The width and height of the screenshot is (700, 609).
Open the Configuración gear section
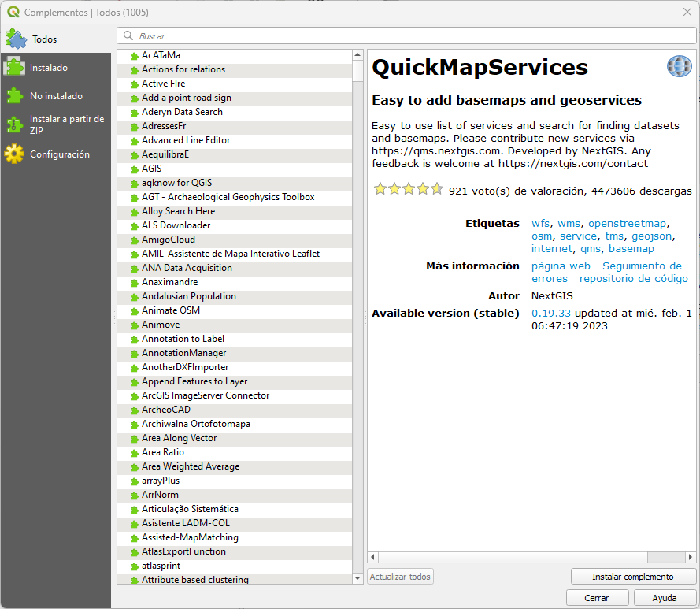55,154
